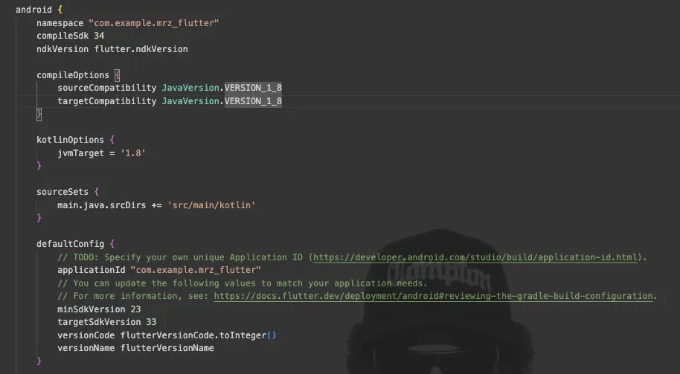Click the "targetSdkVersion 33" line
Image resolution: width=680 pixels, height=374 pixels.
[107, 322]
